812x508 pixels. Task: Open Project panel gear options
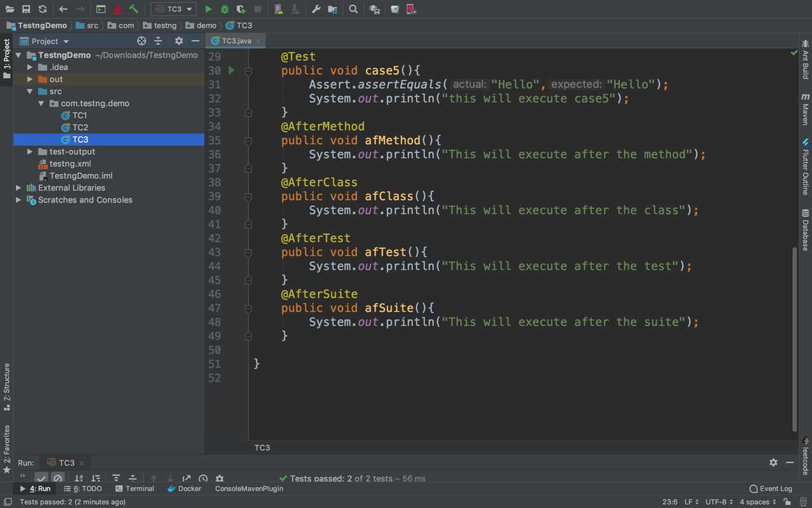(179, 41)
